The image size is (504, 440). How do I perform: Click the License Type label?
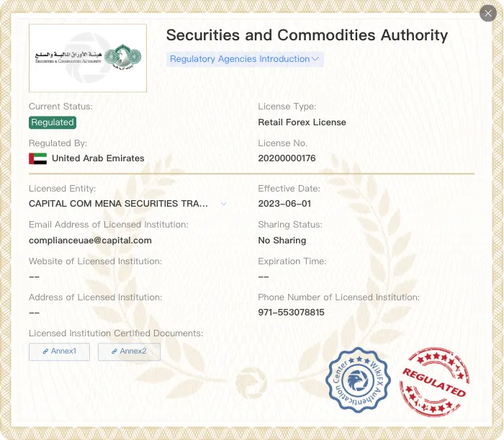point(287,107)
